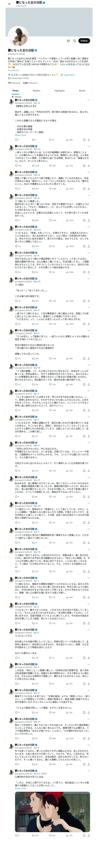Click the search icon beside Follow

pos(75,41)
